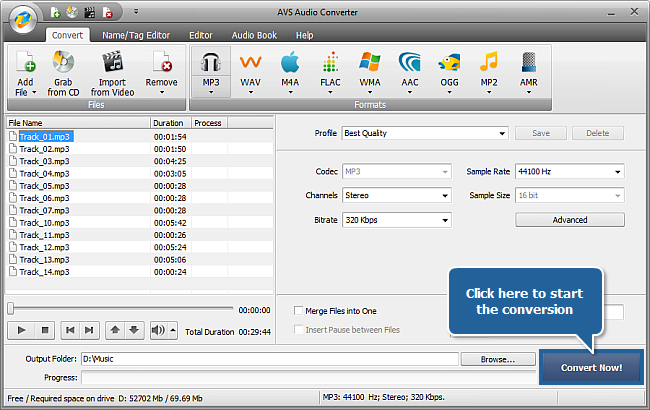Image resolution: width=650 pixels, height=410 pixels.
Task: Click the Next track button
Action: click(x=89, y=330)
